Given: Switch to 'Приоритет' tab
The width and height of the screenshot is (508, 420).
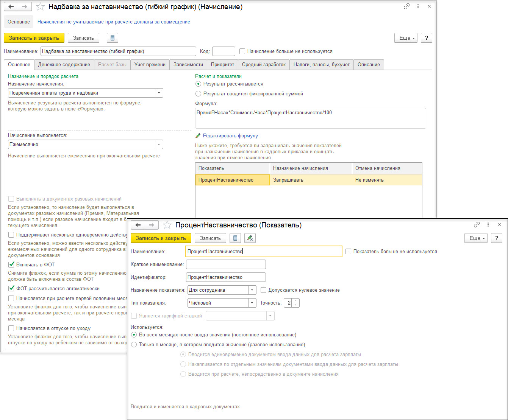Looking at the screenshot, I should pyautogui.click(x=223, y=64).
